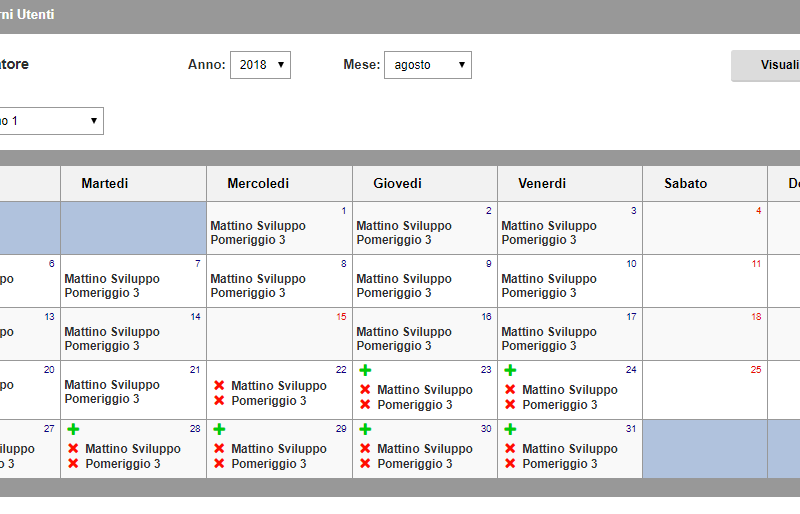Click the day number 22
The image size is (800, 514).
[x=341, y=370]
